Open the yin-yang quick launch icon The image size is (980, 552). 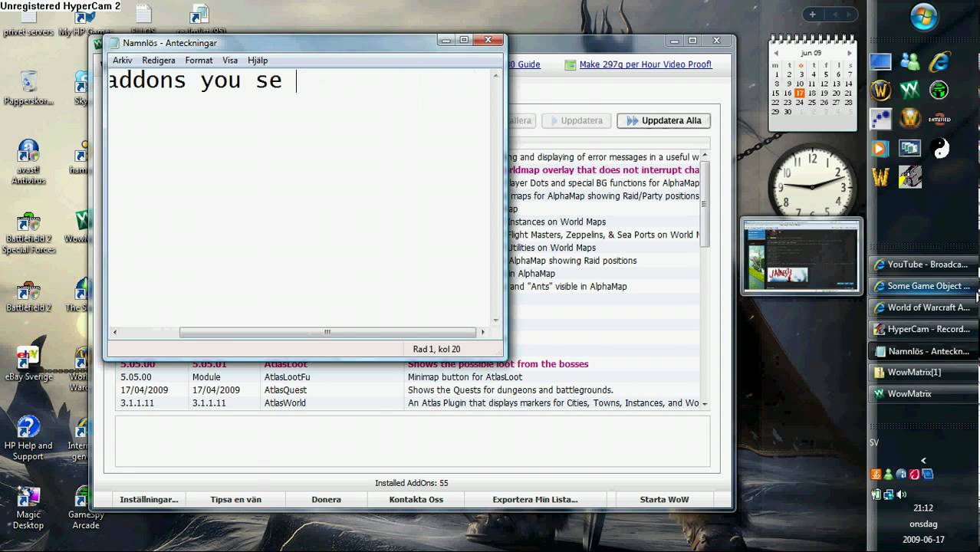pos(939,148)
